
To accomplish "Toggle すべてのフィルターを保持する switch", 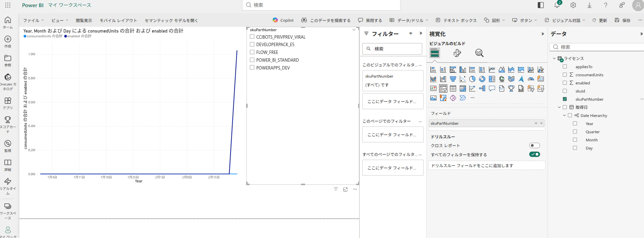I will [535, 154].
